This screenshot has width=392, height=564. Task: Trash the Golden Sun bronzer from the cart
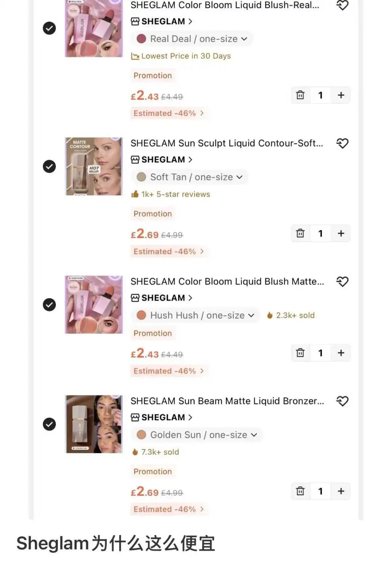(300, 491)
